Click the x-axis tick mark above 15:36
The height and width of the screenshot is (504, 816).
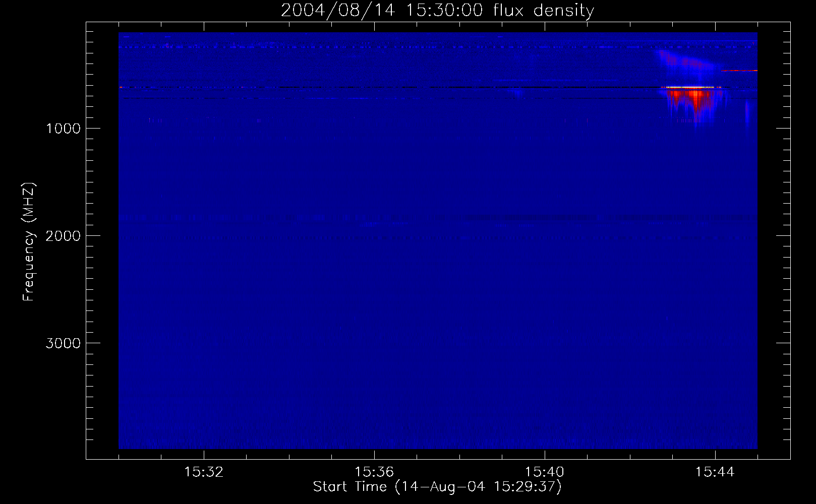click(x=374, y=455)
